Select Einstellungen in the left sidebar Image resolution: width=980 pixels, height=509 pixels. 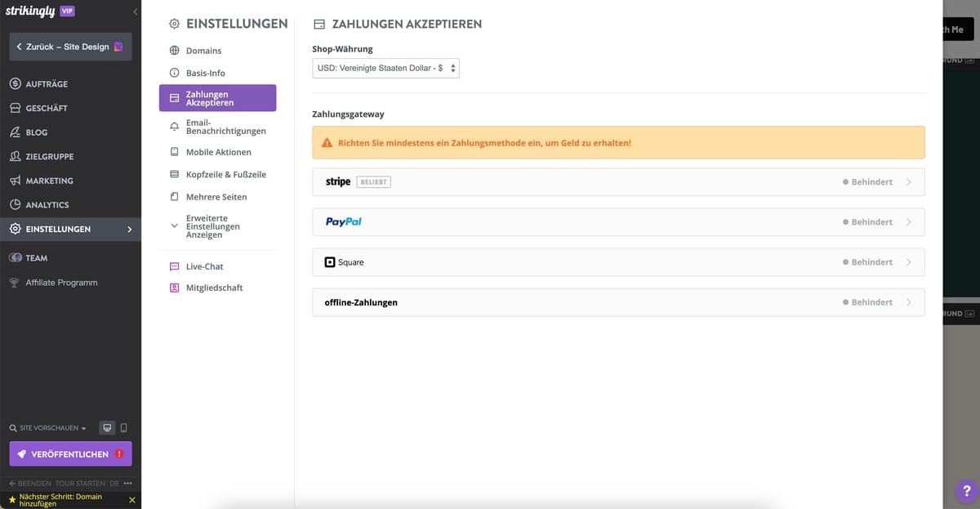70,230
